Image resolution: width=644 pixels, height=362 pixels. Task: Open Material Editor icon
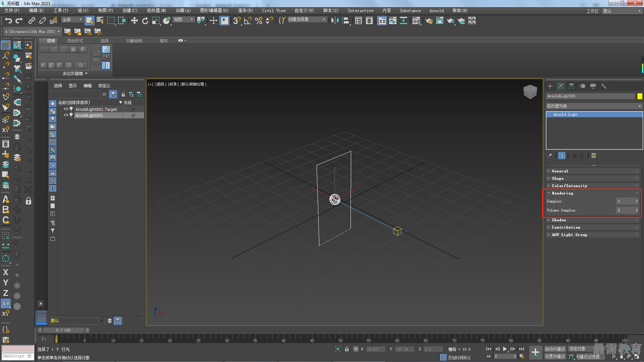(x=416, y=21)
